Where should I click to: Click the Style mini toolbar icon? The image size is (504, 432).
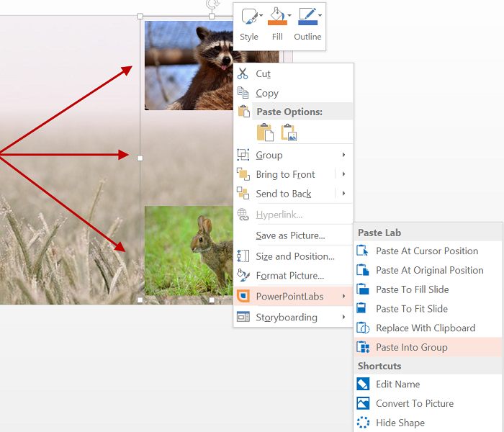(249, 17)
